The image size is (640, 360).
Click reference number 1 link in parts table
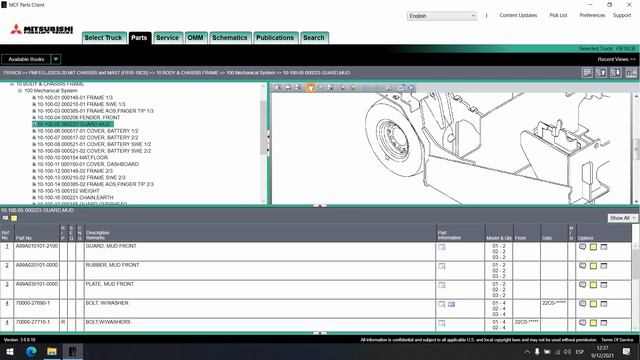click(7, 247)
